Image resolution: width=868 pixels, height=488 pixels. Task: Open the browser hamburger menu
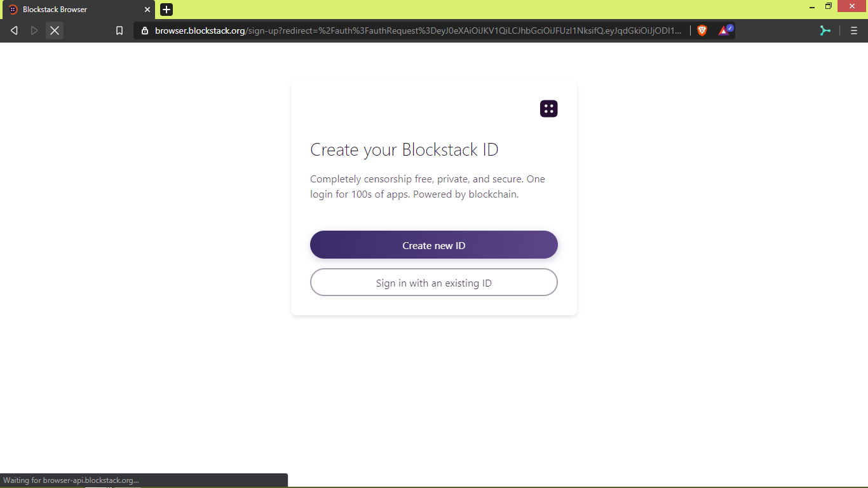point(854,30)
